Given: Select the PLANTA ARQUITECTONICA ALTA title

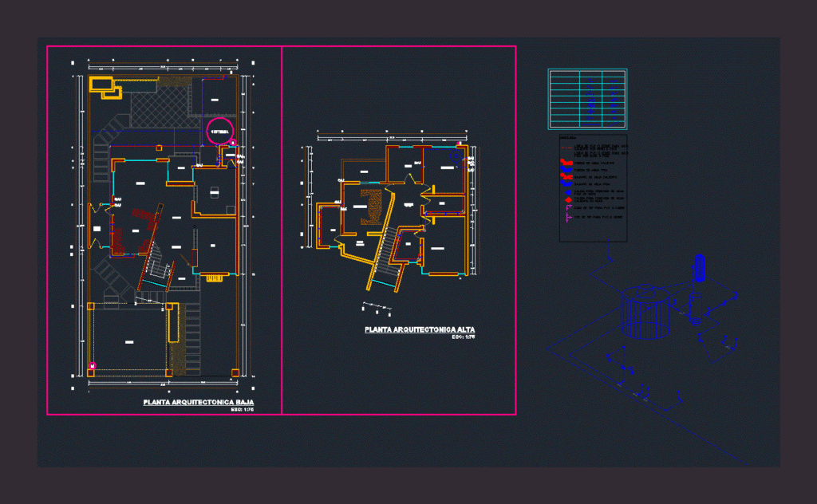Looking at the screenshot, I should [x=420, y=329].
